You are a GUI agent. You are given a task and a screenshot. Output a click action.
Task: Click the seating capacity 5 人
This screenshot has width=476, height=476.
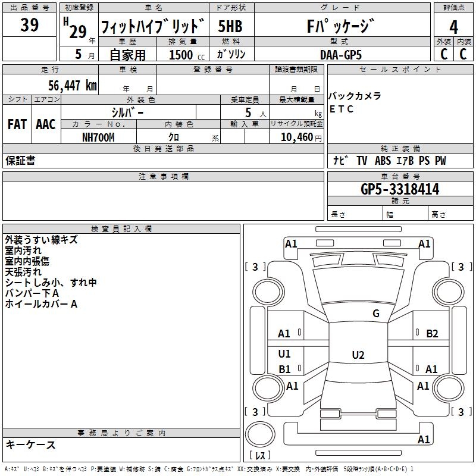(256, 112)
